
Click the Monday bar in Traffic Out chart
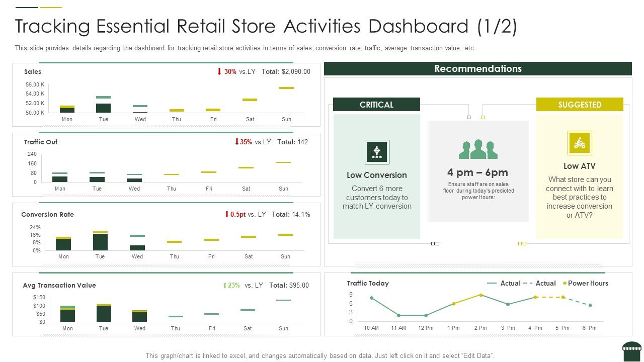pyautogui.click(x=60, y=179)
